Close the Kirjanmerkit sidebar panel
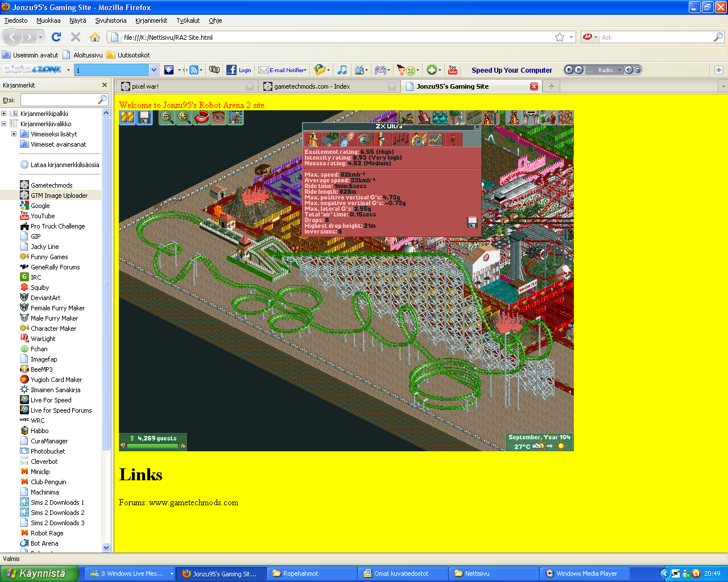The image size is (728, 582). coord(104,85)
